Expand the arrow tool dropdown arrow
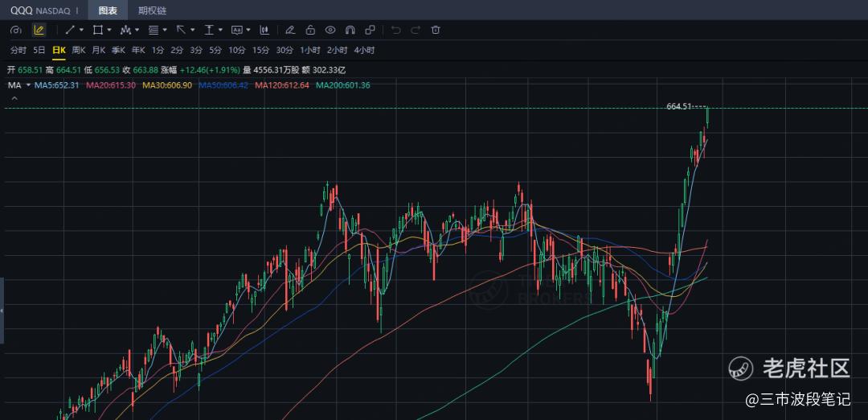The height and width of the screenshot is (420, 868). coord(193,30)
